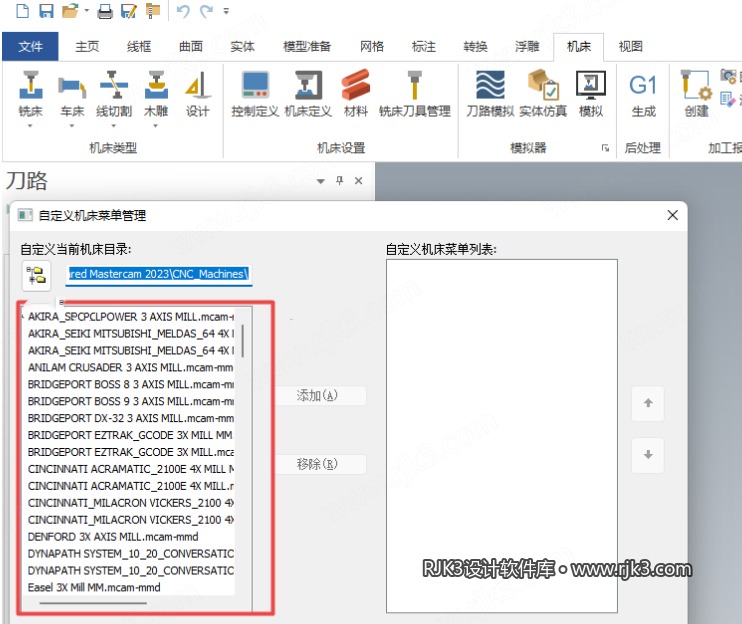Click the G1 生成 post-process icon
This screenshot has height=624, width=742.
(x=643, y=94)
